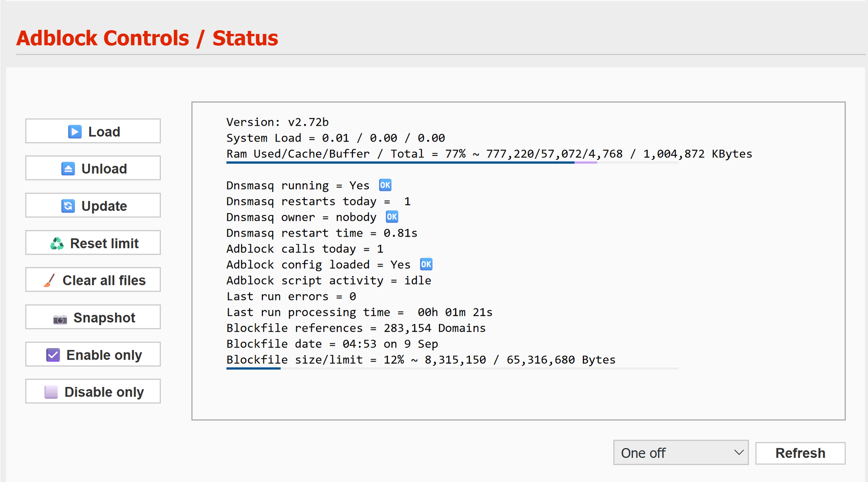Click the Snapshot button label
The image size is (868, 482).
(x=104, y=318)
